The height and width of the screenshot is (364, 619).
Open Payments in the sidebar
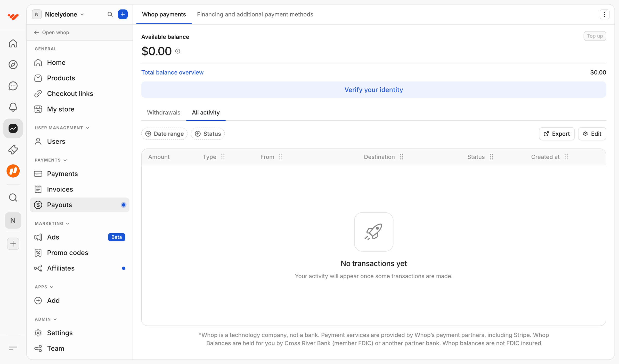click(79, 174)
